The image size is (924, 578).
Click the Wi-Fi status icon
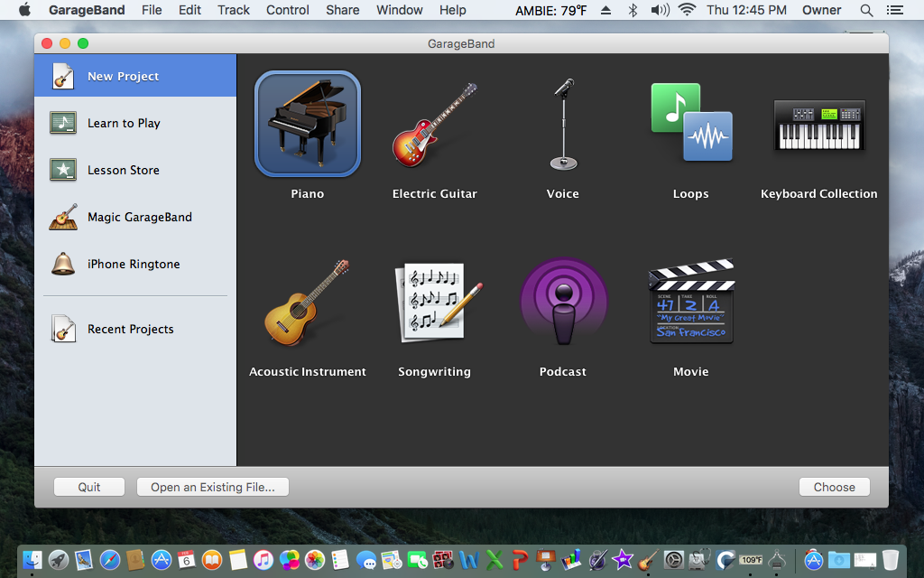coord(687,9)
